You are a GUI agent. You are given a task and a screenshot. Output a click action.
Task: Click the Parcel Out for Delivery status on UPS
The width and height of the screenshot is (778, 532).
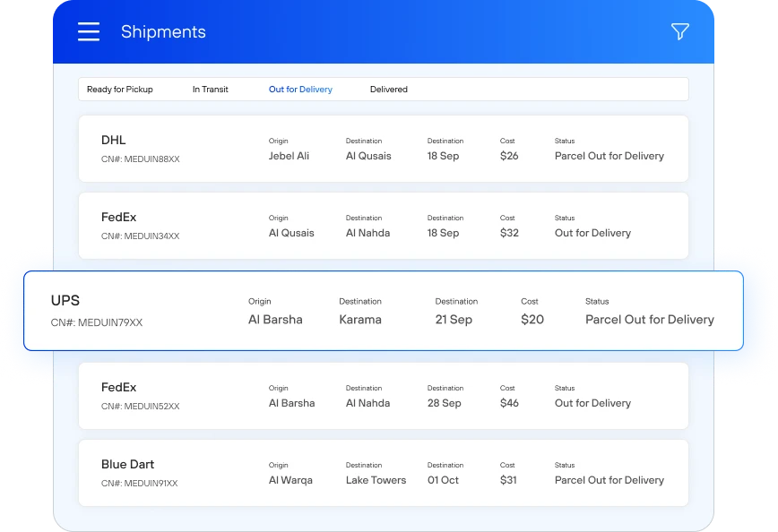point(649,319)
